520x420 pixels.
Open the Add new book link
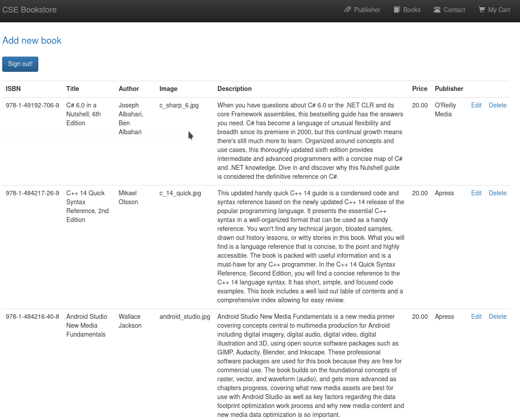(32, 41)
